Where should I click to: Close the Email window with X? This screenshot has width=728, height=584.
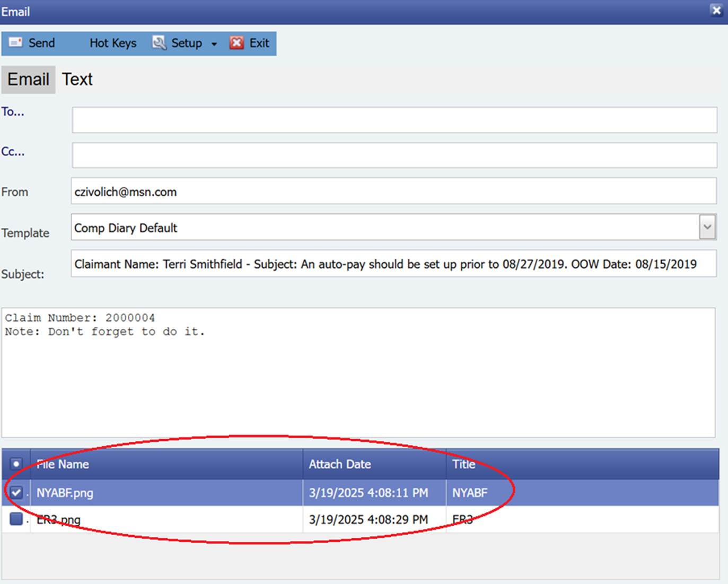[716, 11]
